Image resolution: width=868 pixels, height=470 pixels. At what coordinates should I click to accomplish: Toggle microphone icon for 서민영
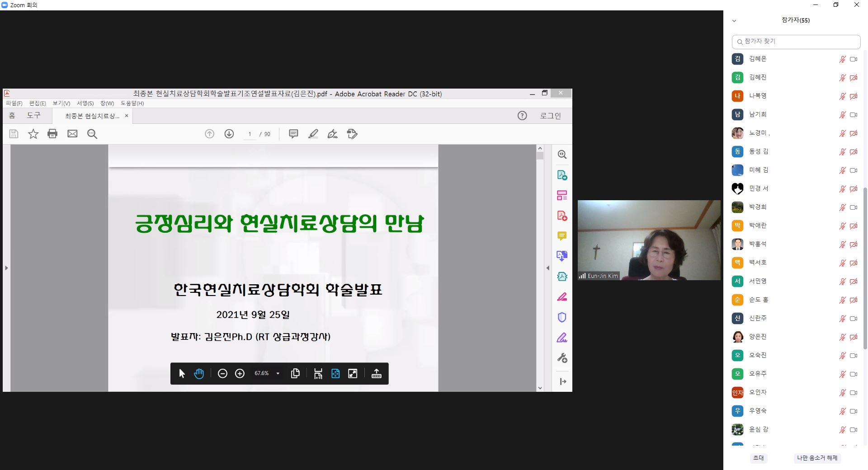tap(842, 282)
